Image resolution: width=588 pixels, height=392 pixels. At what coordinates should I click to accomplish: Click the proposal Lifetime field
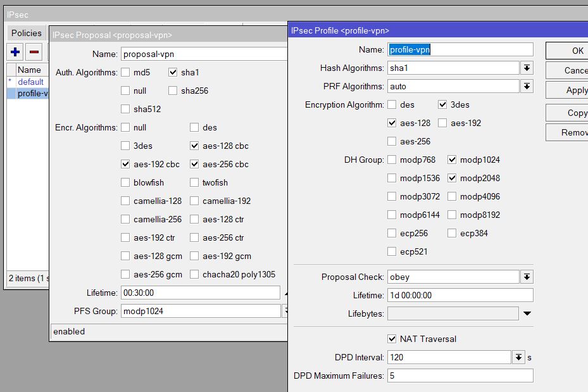click(x=200, y=293)
